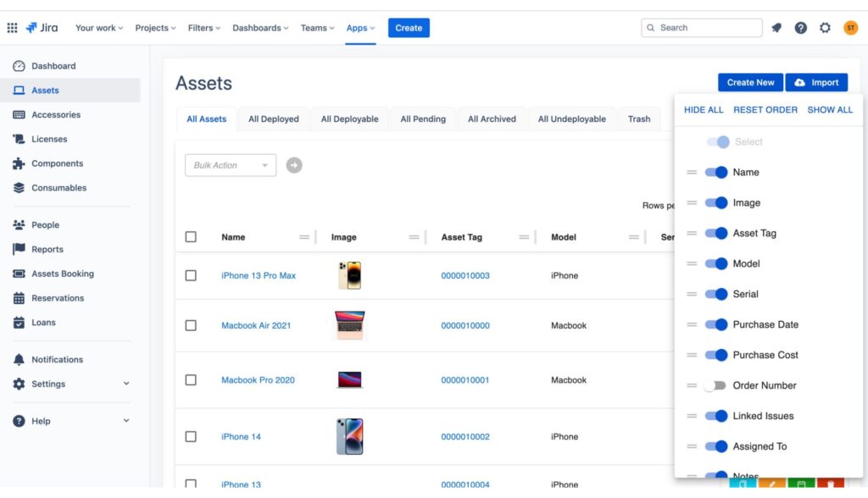Open the Components section from the sidebar
Viewport: 868px width, 498px height.
pyautogui.click(x=19, y=163)
